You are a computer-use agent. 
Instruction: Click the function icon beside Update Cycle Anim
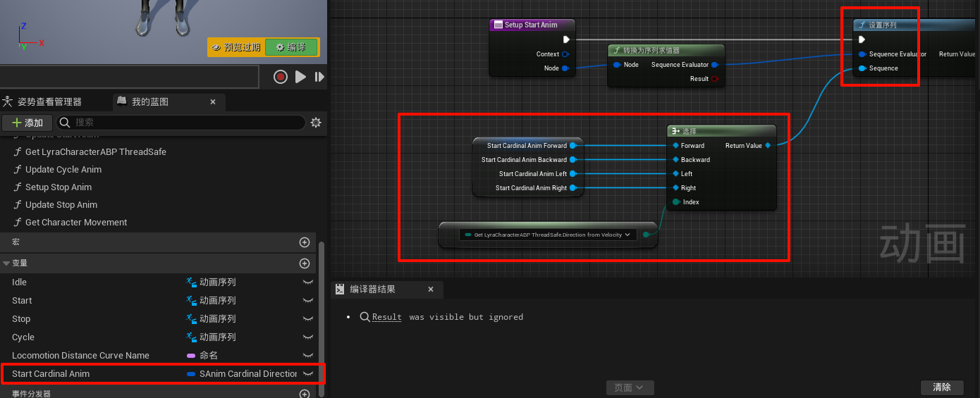18,170
